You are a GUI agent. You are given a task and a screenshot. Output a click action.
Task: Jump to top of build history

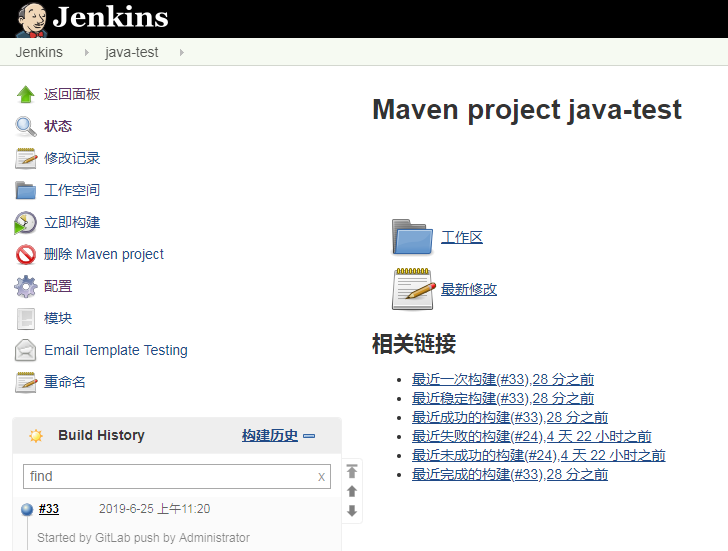pyautogui.click(x=352, y=471)
